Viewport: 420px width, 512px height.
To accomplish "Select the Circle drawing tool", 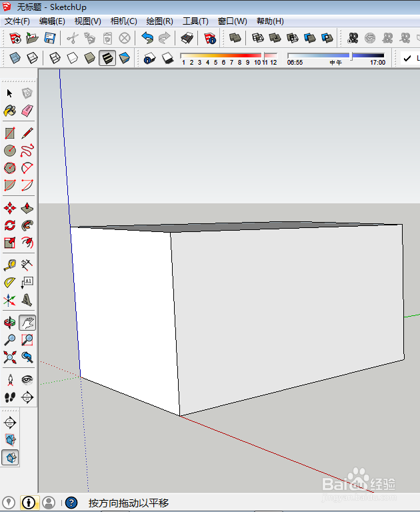I will pyautogui.click(x=10, y=151).
